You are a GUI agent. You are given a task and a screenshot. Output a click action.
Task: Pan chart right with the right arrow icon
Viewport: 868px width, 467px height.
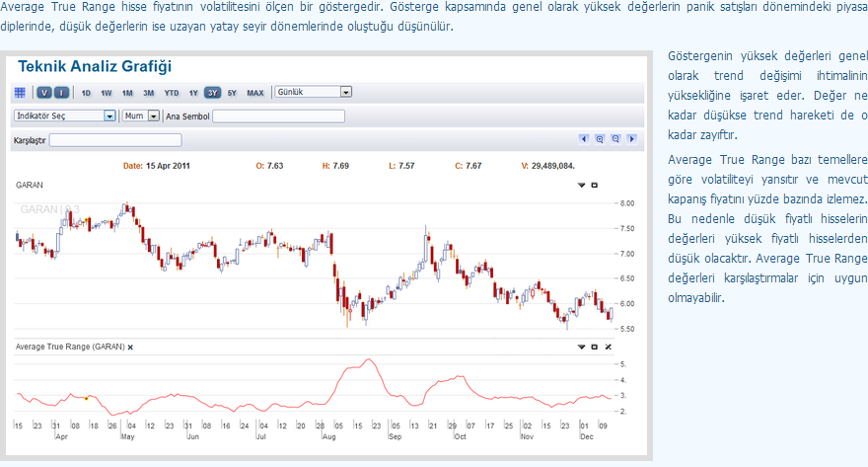[x=631, y=139]
